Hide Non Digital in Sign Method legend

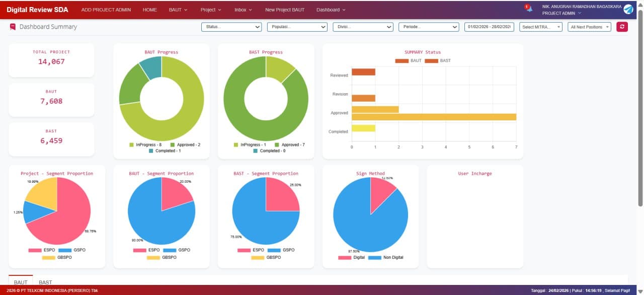point(385,257)
